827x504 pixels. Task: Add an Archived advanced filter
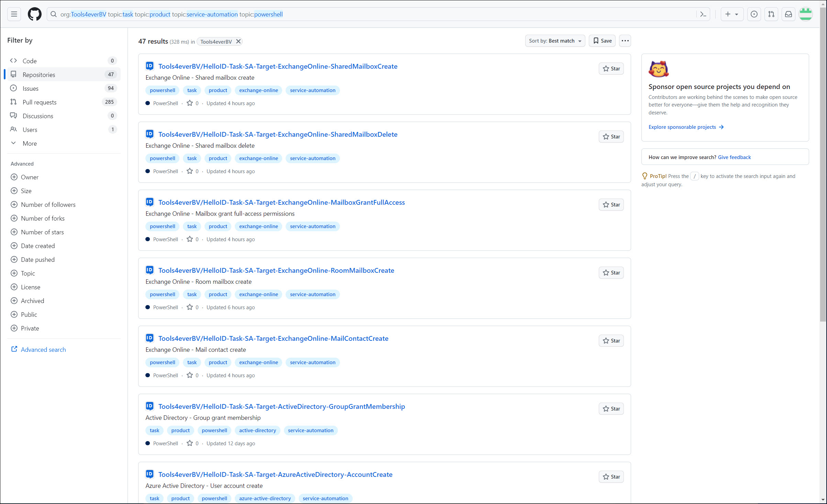[27, 301]
